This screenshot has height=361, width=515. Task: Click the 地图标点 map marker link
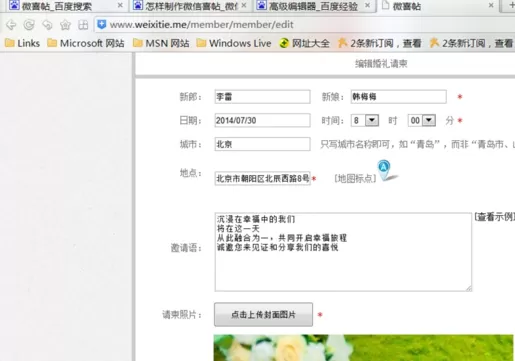[355, 178]
